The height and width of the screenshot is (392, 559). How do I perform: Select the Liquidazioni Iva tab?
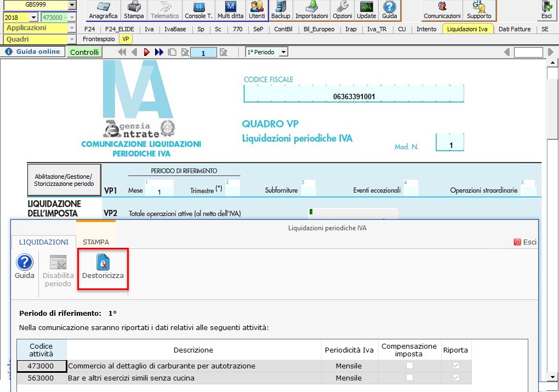click(x=467, y=29)
